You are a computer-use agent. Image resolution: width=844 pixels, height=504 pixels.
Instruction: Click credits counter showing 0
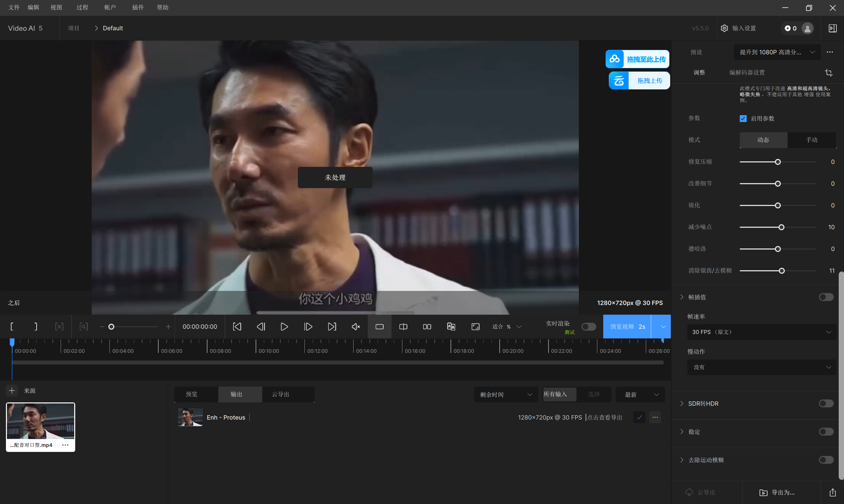coord(791,28)
